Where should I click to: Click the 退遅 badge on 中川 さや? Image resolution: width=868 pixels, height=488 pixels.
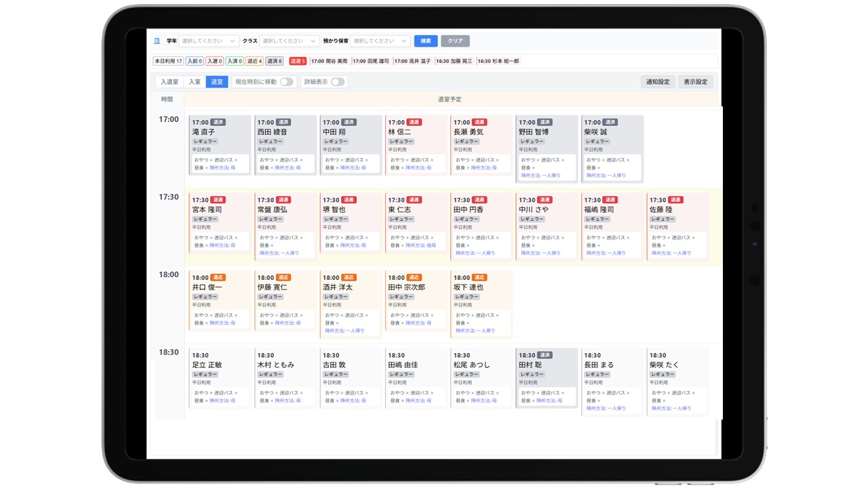click(x=545, y=200)
